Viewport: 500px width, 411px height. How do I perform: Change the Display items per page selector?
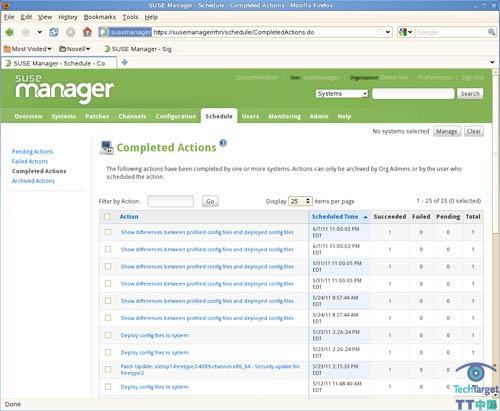click(x=300, y=201)
